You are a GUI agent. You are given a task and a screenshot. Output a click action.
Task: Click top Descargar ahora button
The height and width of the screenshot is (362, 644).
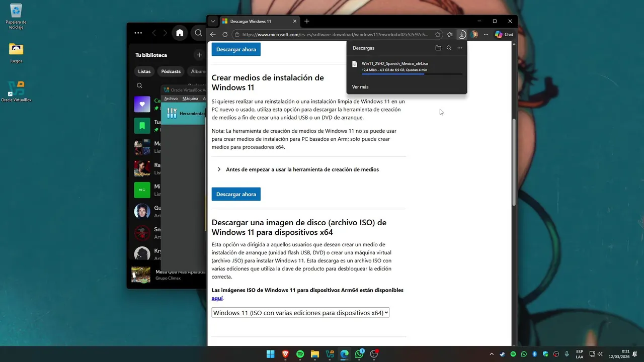coord(236,49)
